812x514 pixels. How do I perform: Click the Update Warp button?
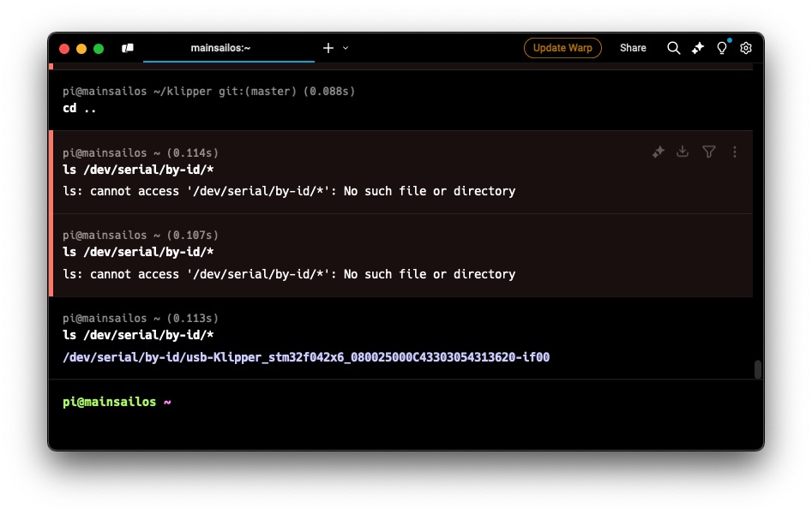(562, 48)
